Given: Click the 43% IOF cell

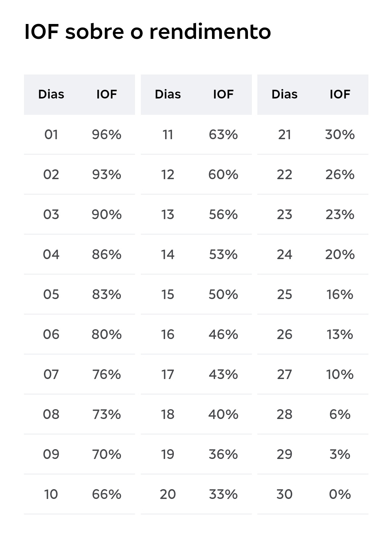Looking at the screenshot, I should click(223, 374).
